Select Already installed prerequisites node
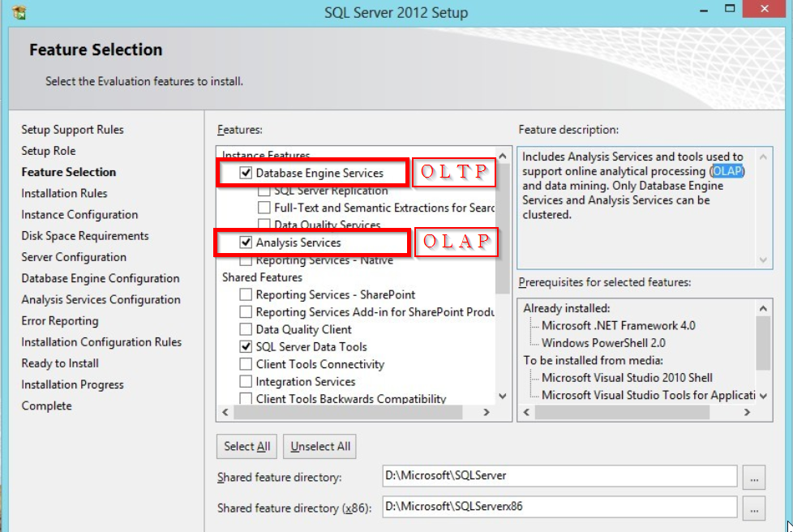The height and width of the screenshot is (532, 793). 567,308
